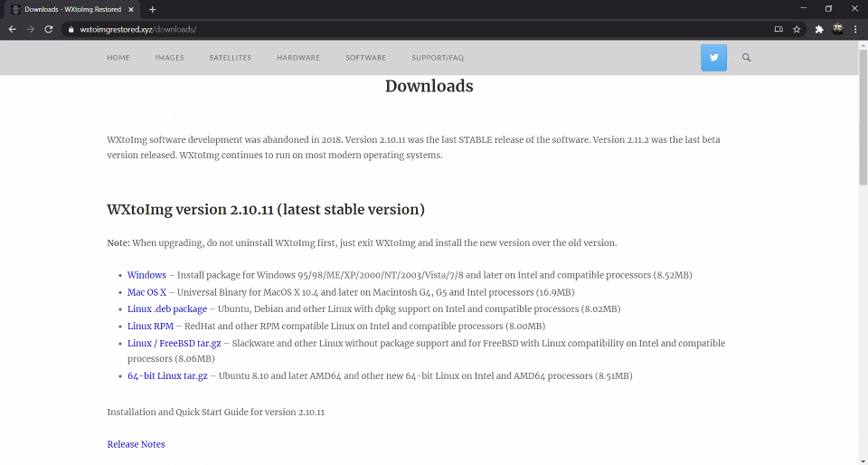The width and height of the screenshot is (868, 465).
Task: Click the browser back arrow
Action: pyautogui.click(x=12, y=29)
